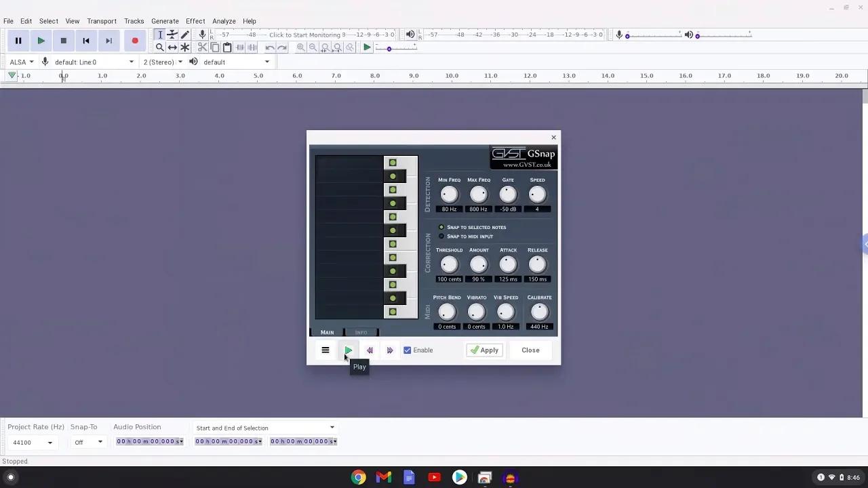
Task: Cut audio using the scissors icon
Action: [x=202, y=47]
